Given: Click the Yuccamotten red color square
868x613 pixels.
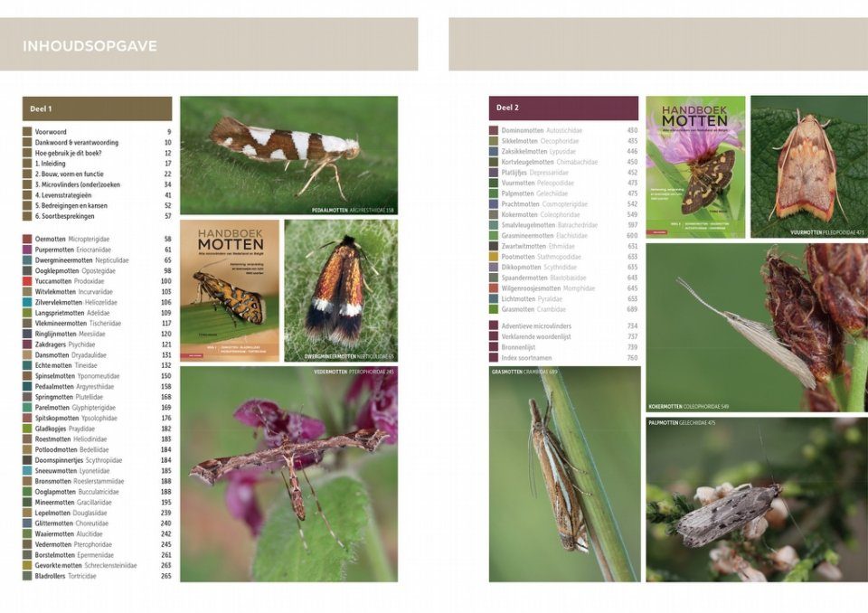Looking at the screenshot, I should pos(28,281).
